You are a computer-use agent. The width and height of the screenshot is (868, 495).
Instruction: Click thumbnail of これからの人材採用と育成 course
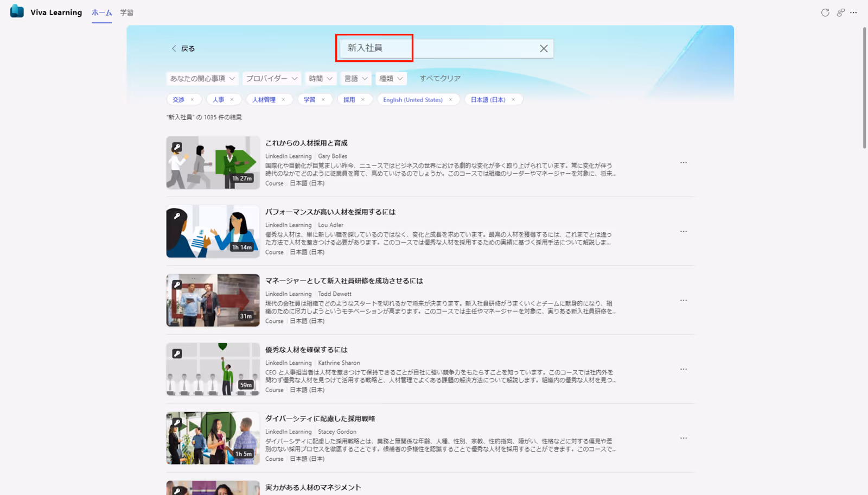213,163
